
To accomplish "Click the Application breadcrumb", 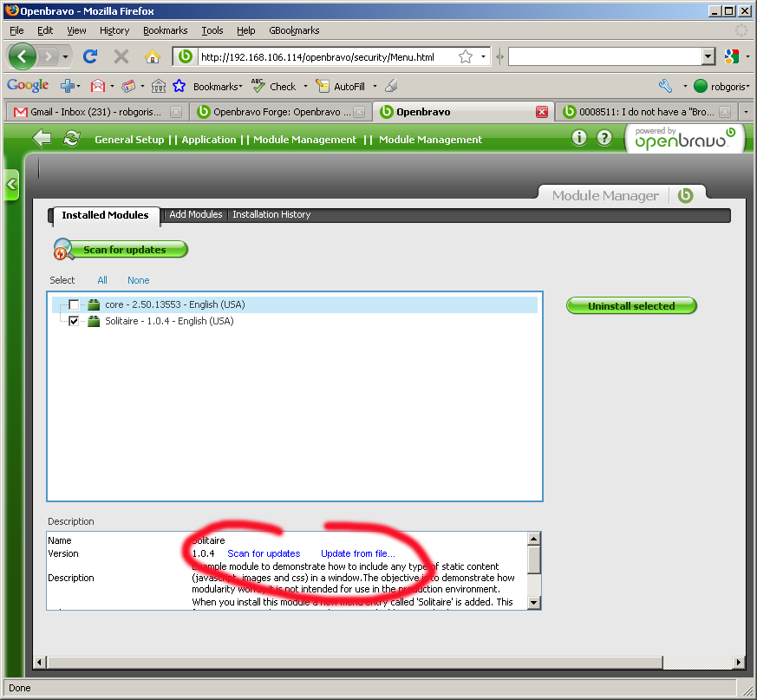I will [209, 140].
